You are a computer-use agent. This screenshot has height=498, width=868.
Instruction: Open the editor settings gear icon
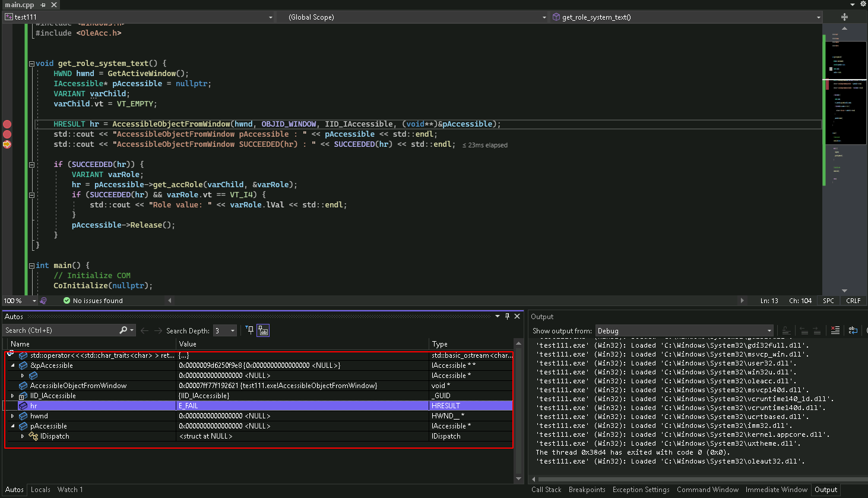point(863,4)
